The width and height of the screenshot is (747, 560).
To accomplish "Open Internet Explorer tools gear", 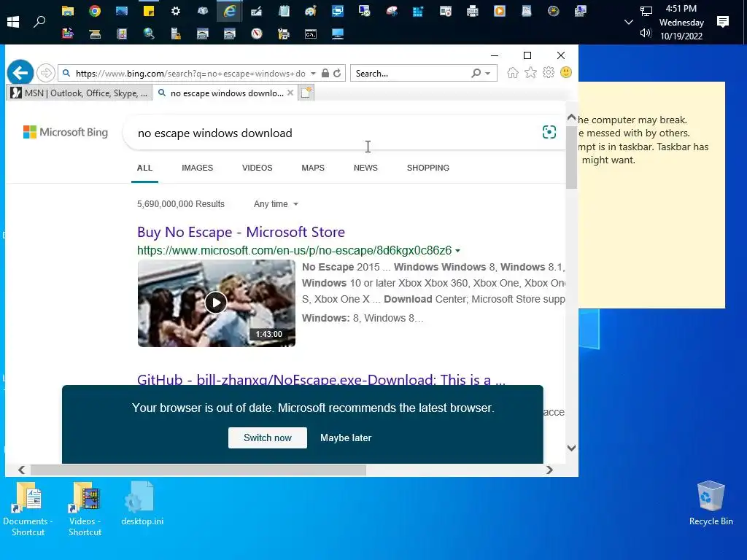I will click(549, 73).
